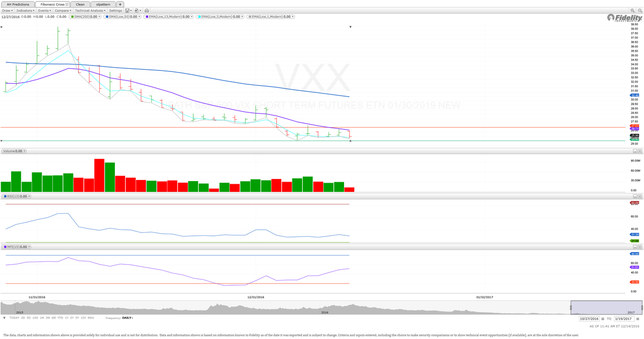Open the Indicators dropdown menu
The image size is (644, 339).
click(25, 10)
